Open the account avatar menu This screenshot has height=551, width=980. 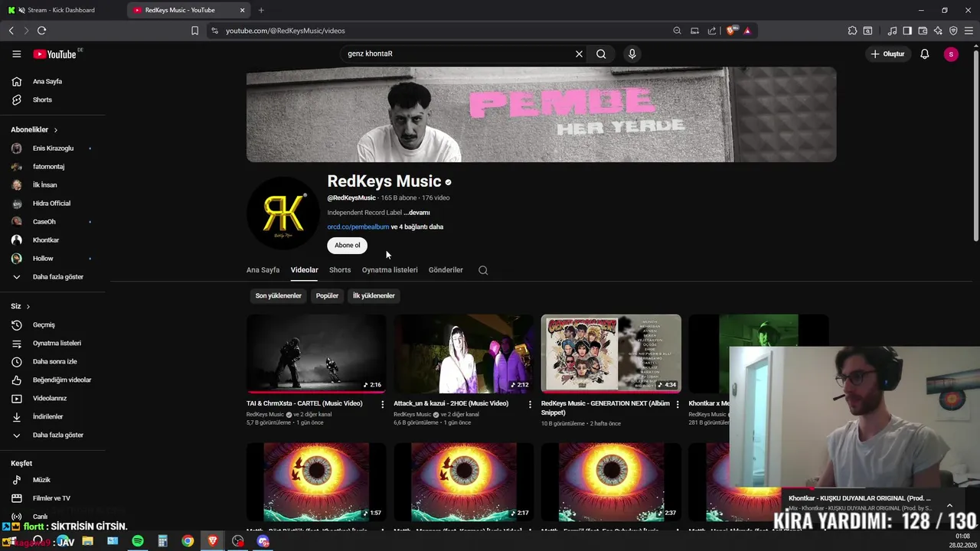click(x=951, y=54)
